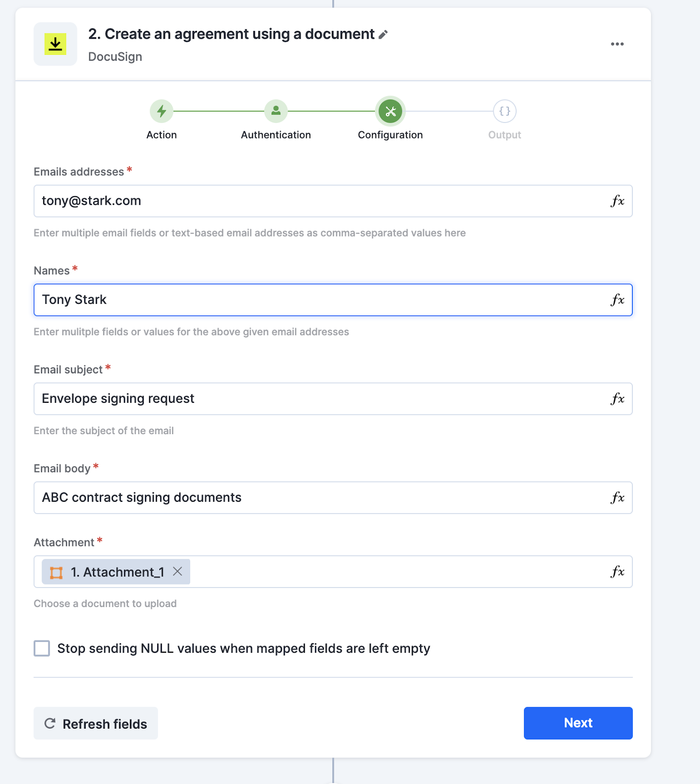
Task: Enable Stop sending NULL values checkbox
Action: coord(42,648)
